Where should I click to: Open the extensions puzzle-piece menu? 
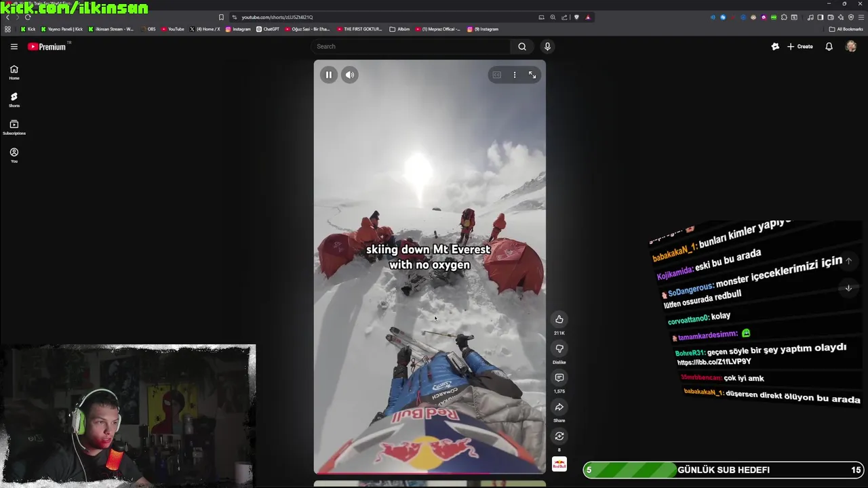tap(784, 17)
